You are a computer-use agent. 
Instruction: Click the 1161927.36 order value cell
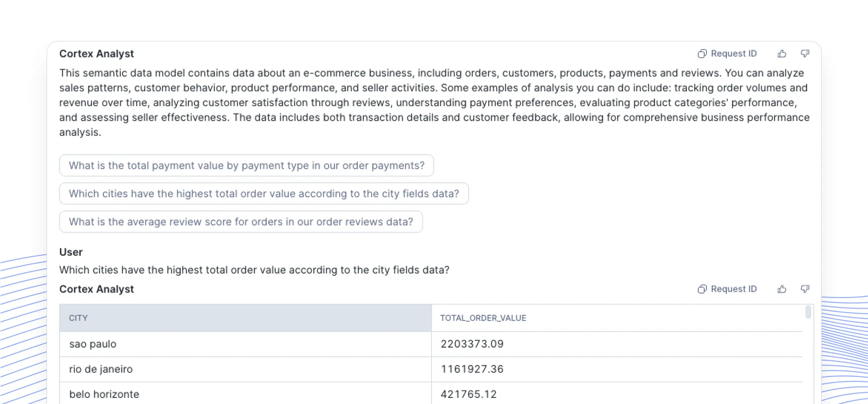[x=472, y=369]
